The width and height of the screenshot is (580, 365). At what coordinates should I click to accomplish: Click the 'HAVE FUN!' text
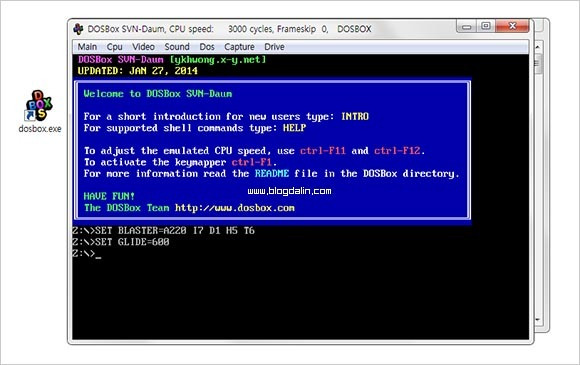pos(109,196)
